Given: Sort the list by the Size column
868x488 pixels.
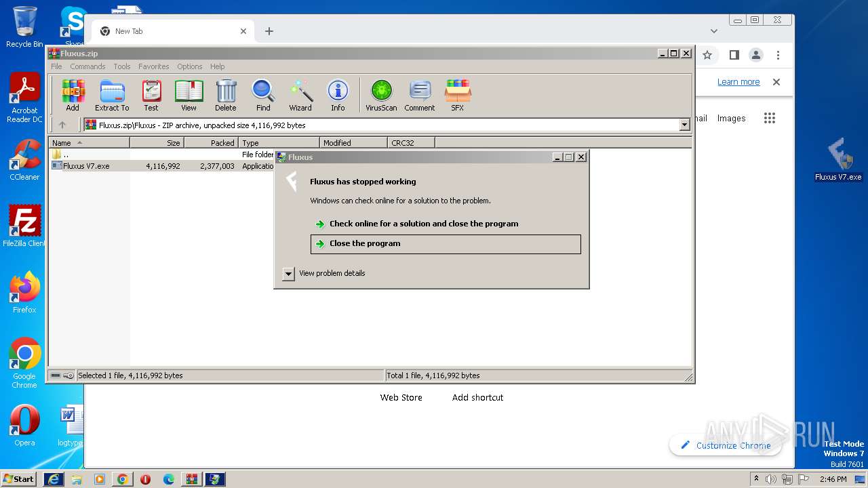Looking at the screenshot, I should point(157,142).
